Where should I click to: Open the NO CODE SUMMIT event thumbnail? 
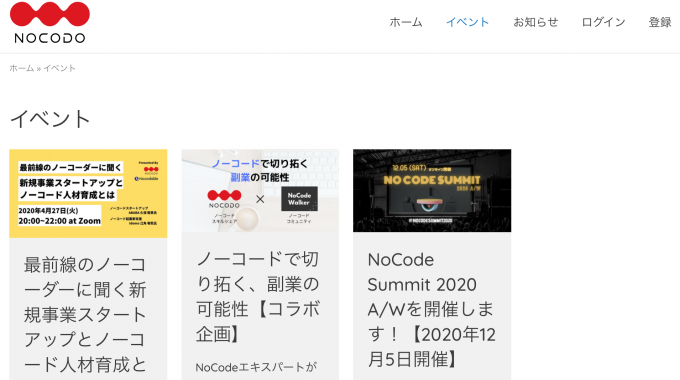[x=432, y=191]
